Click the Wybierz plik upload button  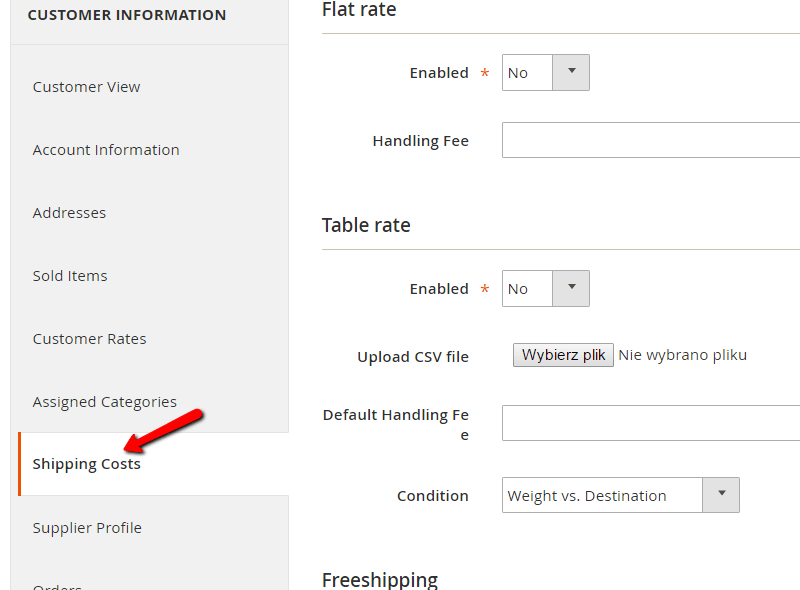[563, 355]
